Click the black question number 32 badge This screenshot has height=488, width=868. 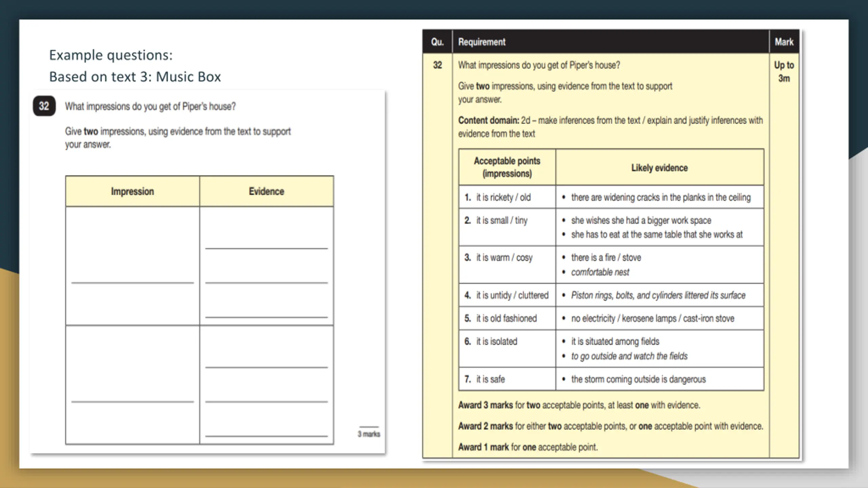tap(44, 106)
